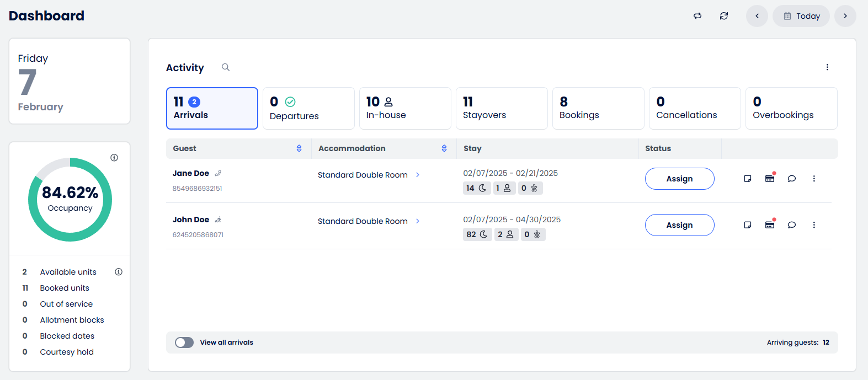This screenshot has height=380, width=868.
Task: Open the three-dot menu for John Doe
Action: 814,225
